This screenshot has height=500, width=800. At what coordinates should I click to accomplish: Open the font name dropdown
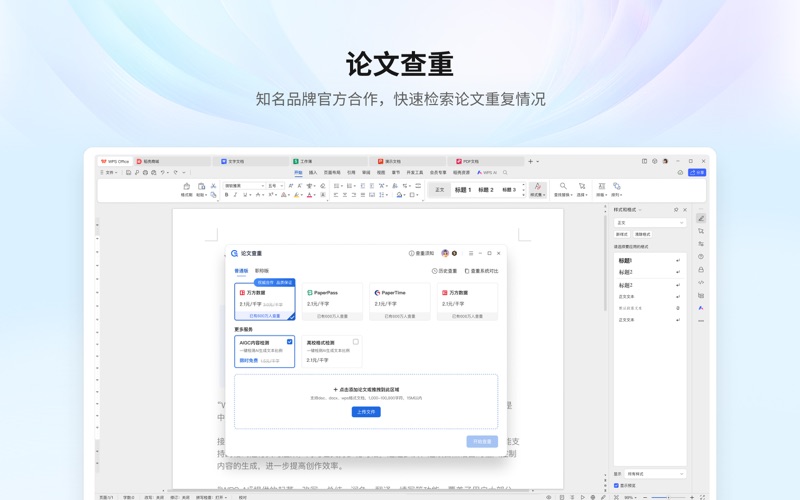263,186
